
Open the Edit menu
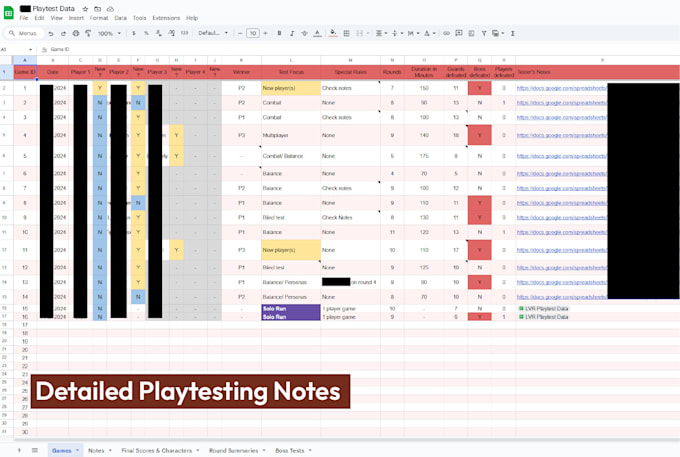39,18
